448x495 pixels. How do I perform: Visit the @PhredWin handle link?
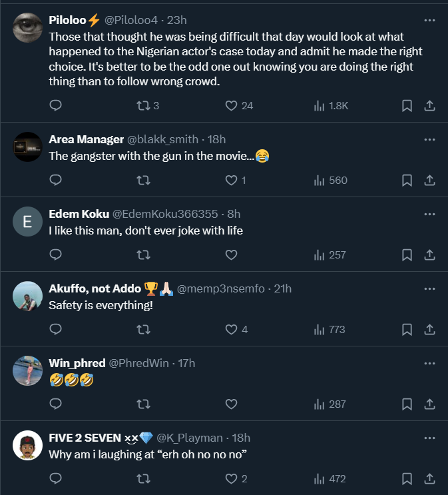pyautogui.click(x=138, y=363)
